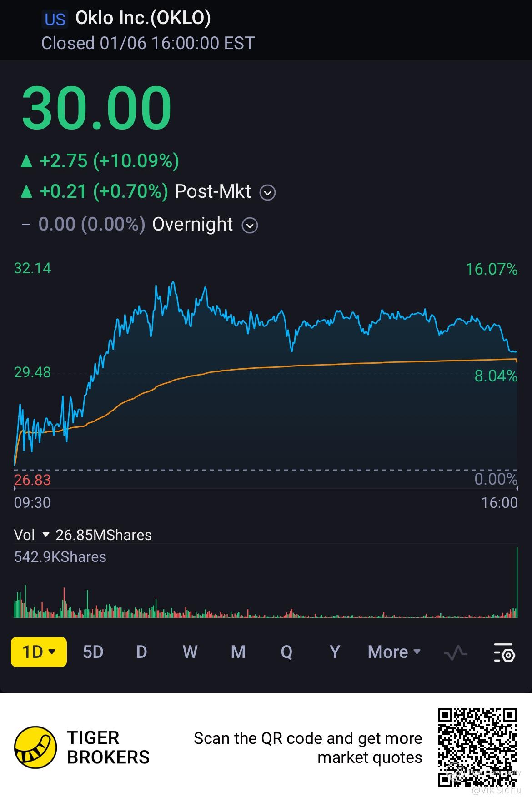The height and width of the screenshot is (802, 532).
Task: Click the QR code image
Action: (477, 747)
